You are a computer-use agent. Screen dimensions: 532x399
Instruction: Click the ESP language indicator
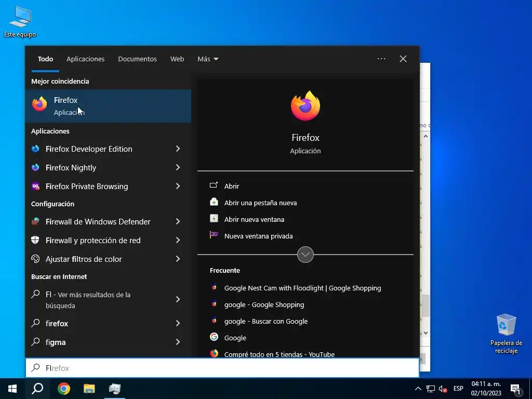point(458,389)
